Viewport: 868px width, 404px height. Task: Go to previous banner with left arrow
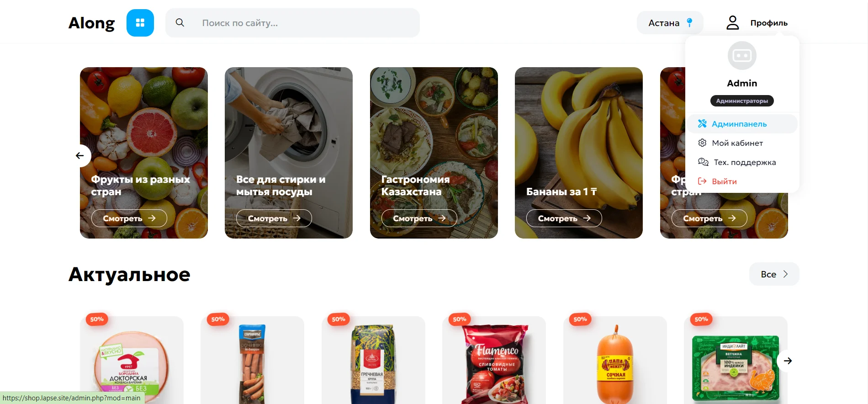[x=80, y=156]
